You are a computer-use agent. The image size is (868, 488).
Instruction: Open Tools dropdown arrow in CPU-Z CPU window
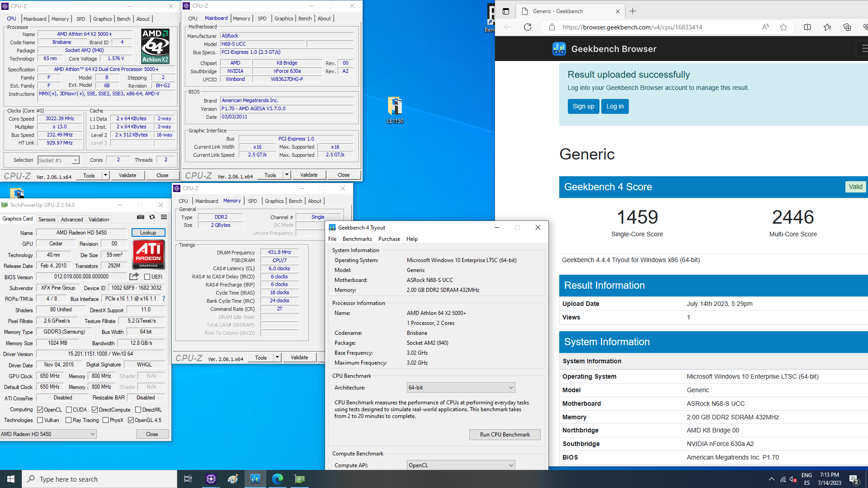pos(105,175)
